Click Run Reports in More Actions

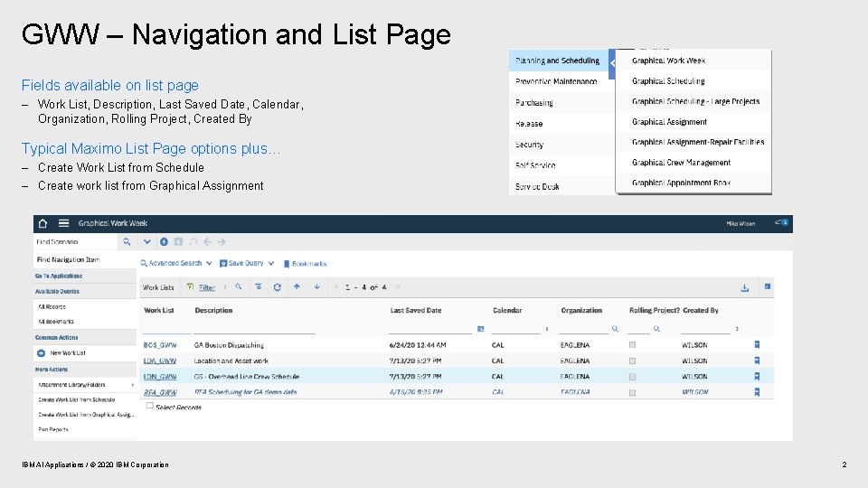pyautogui.click(x=53, y=429)
